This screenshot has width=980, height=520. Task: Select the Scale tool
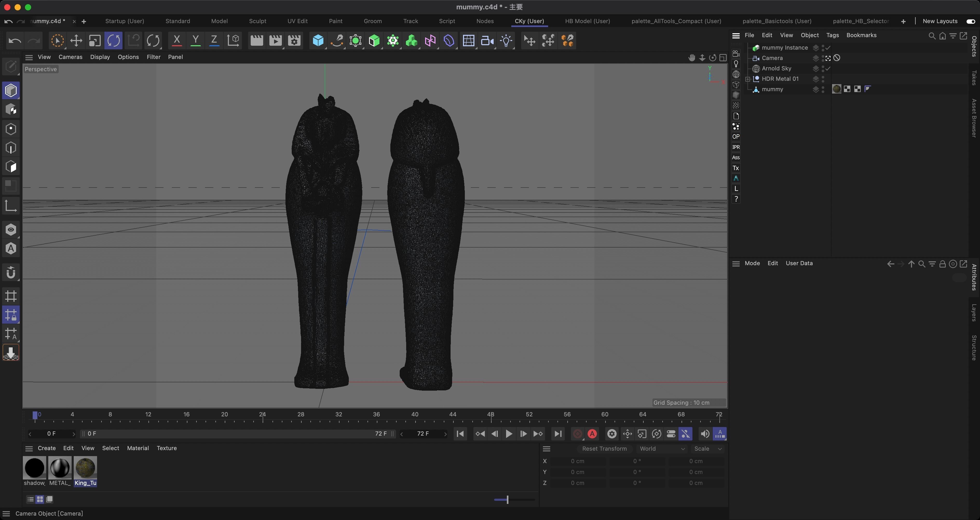click(95, 40)
